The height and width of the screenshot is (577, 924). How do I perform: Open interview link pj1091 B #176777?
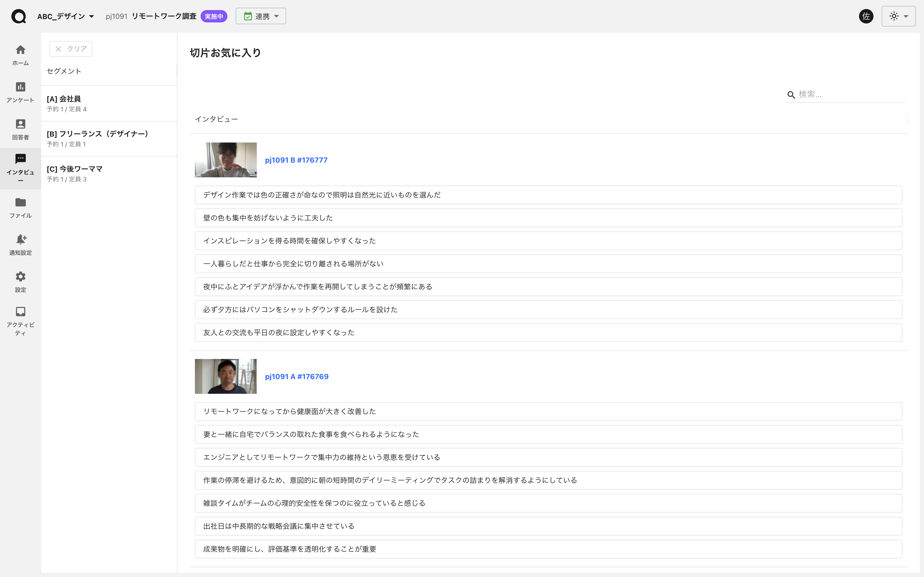(296, 160)
